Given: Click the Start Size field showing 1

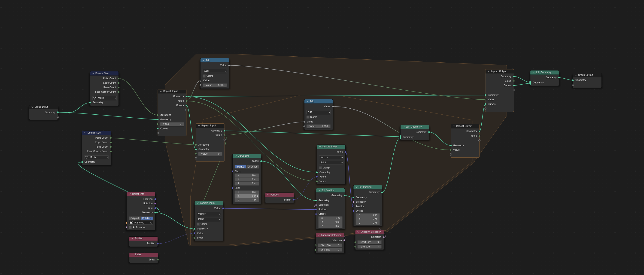Looking at the screenshot, I should pos(330,245).
